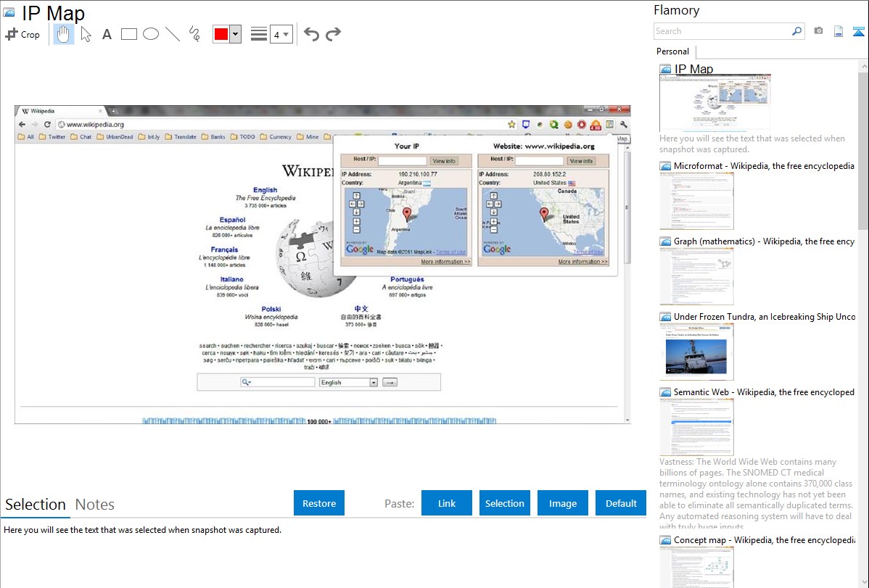
Task: Choose the arrow pointer selection tool
Action: (86, 34)
